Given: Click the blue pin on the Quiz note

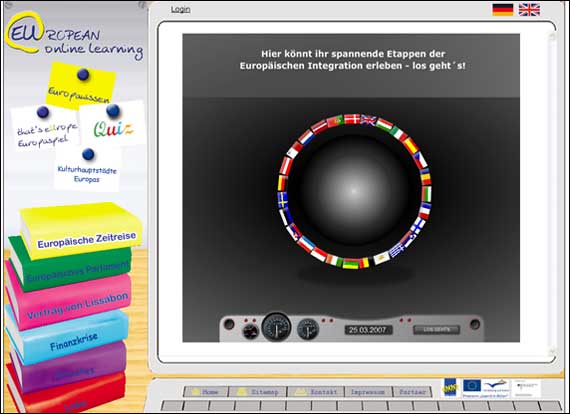Looking at the screenshot, I should (x=113, y=110).
